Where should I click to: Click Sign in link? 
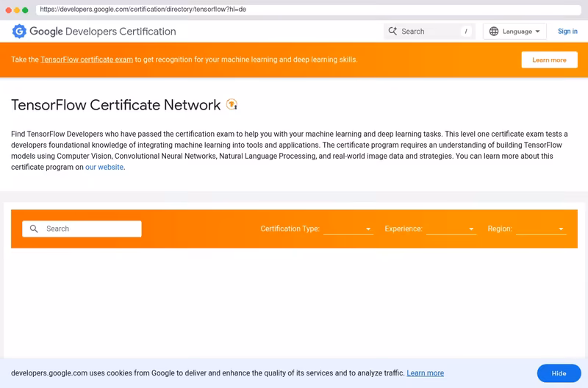(x=567, y=32)
